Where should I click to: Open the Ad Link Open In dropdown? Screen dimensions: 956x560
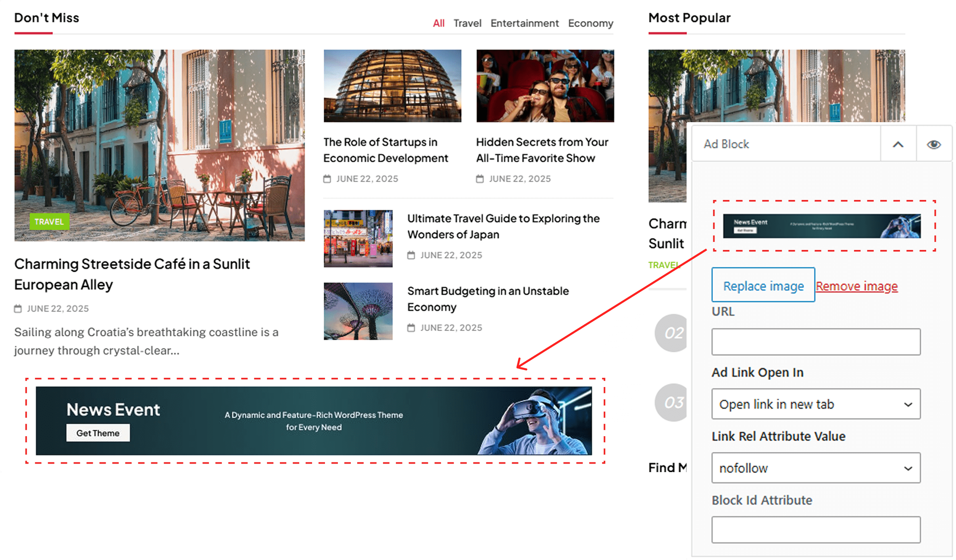[x=816, y=404]
